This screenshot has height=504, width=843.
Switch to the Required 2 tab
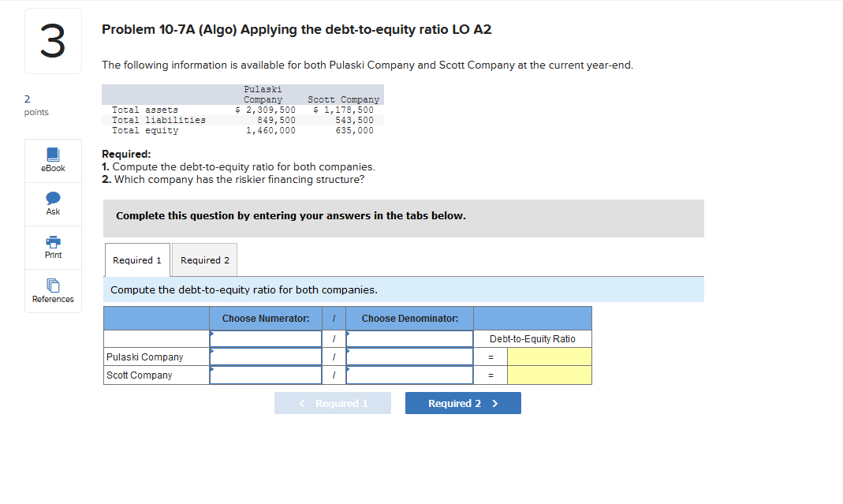pos(204,259)
